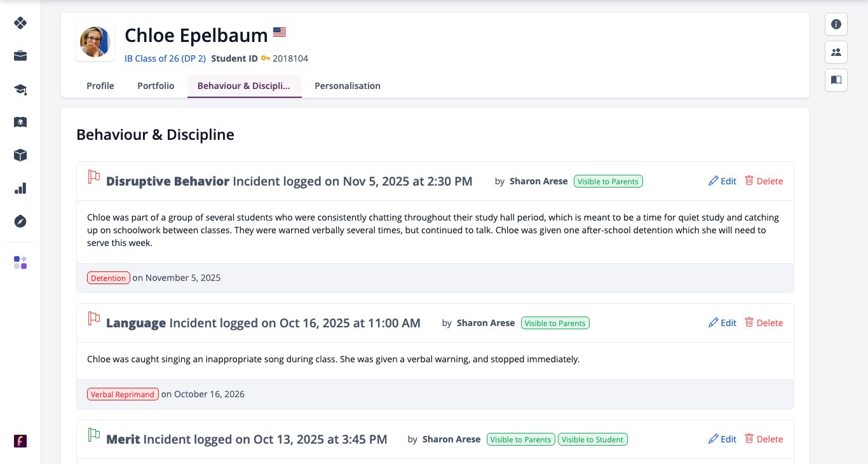Click the graduation cap sidebar icon
The height and width of the screenshot is (464, 868).
coord(20,89)
